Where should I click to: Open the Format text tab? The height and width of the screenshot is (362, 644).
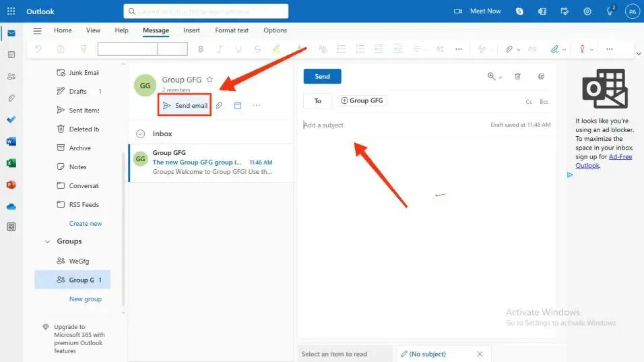[232, 30]
